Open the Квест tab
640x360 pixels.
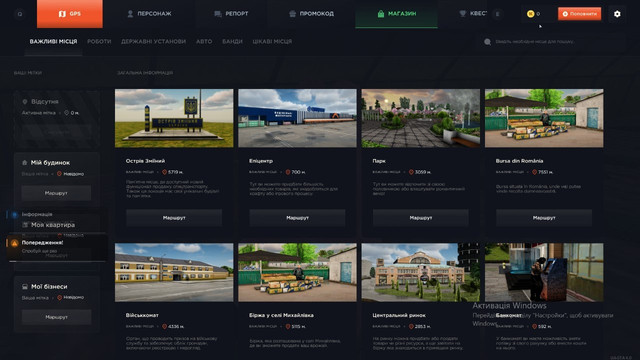(x=472, y=14)
